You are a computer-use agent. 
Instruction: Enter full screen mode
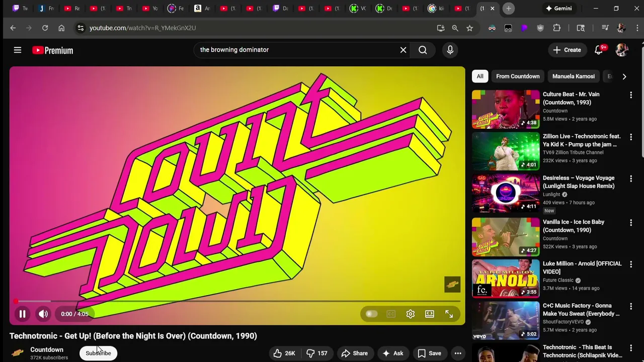coord(449,314)
